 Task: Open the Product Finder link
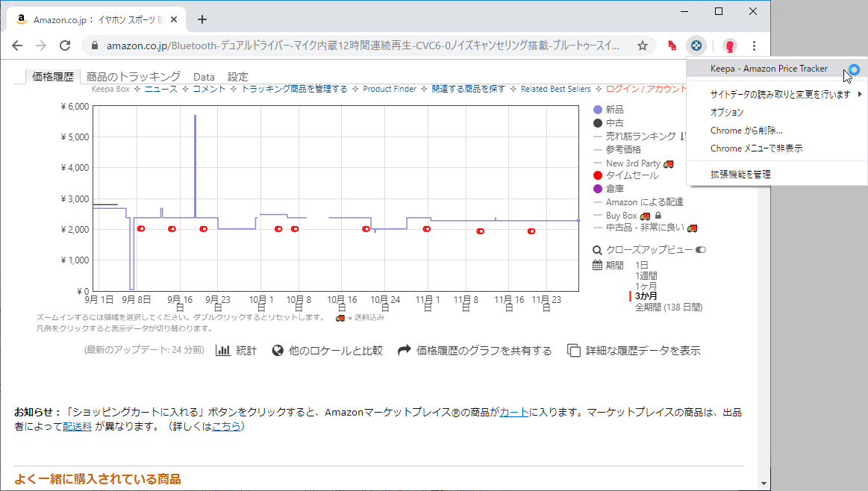pyautogui.click(x=389, y=89)
